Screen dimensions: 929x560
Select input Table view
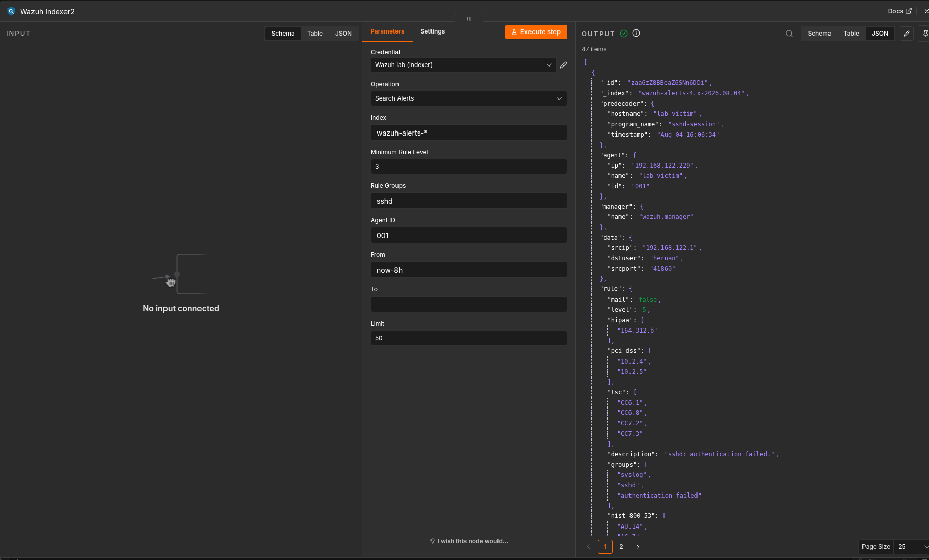315,34
